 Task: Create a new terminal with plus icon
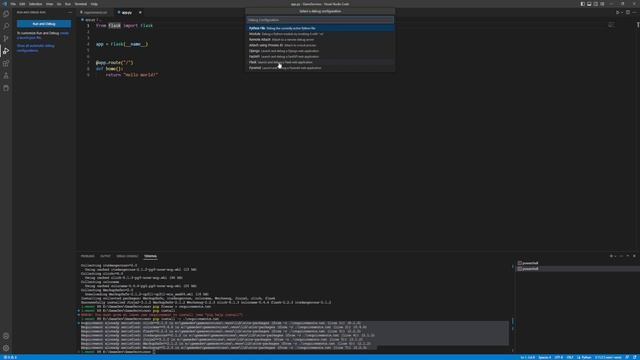pyautogui.click(x=611, y=256)
